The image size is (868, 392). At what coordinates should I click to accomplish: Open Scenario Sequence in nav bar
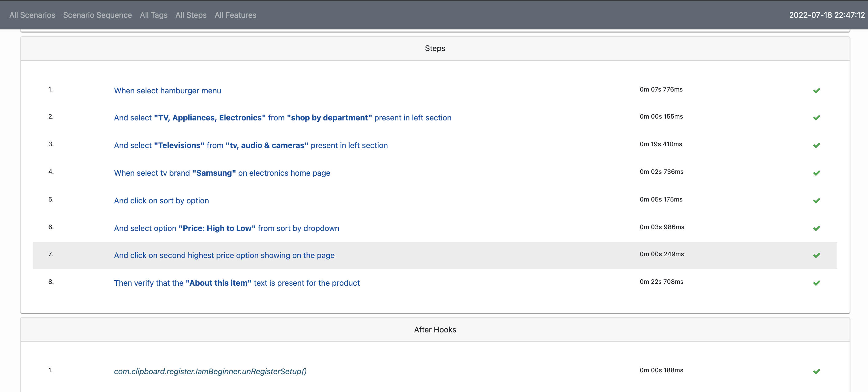coord(97,15)
